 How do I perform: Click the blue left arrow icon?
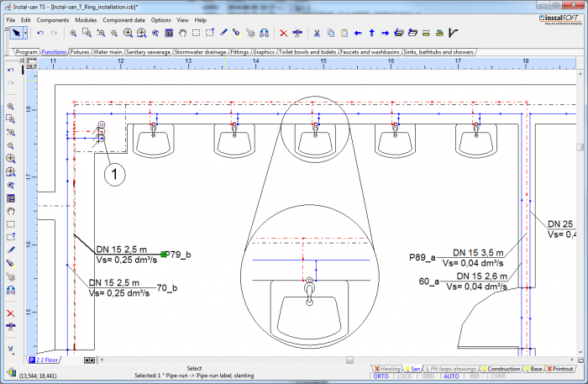pyautogui.click(x=359, y=33)
